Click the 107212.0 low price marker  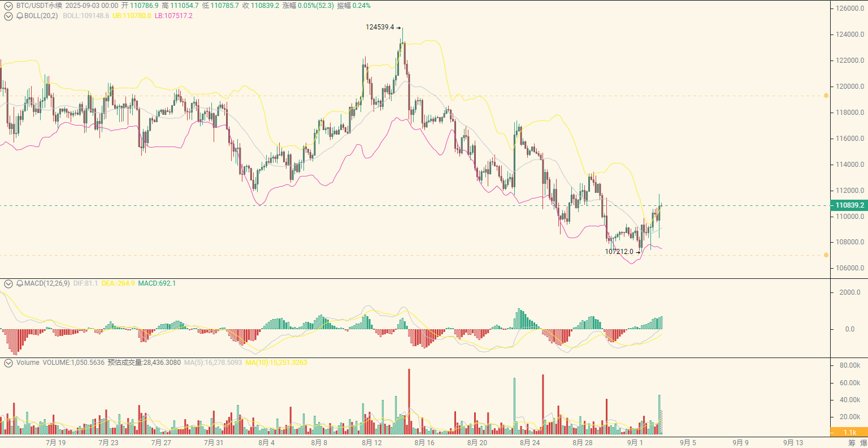point(619,252)
